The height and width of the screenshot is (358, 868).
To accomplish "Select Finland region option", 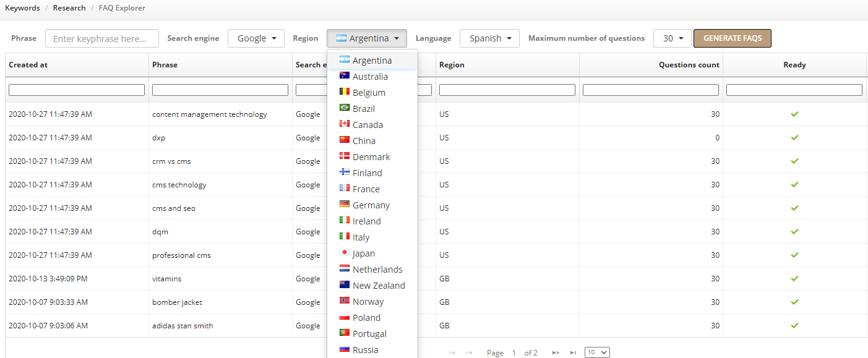I will pos(372,173).
